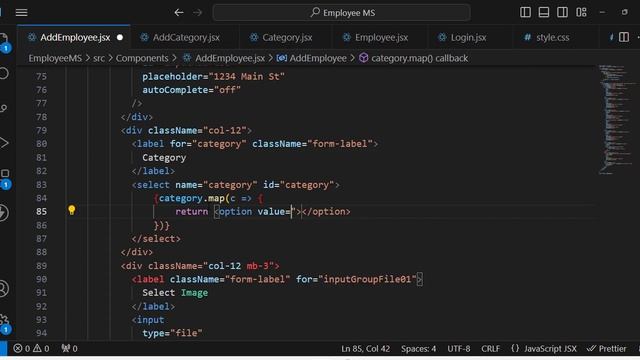Click the placeholder="1234 Main St" attribute

coord(213,77)
